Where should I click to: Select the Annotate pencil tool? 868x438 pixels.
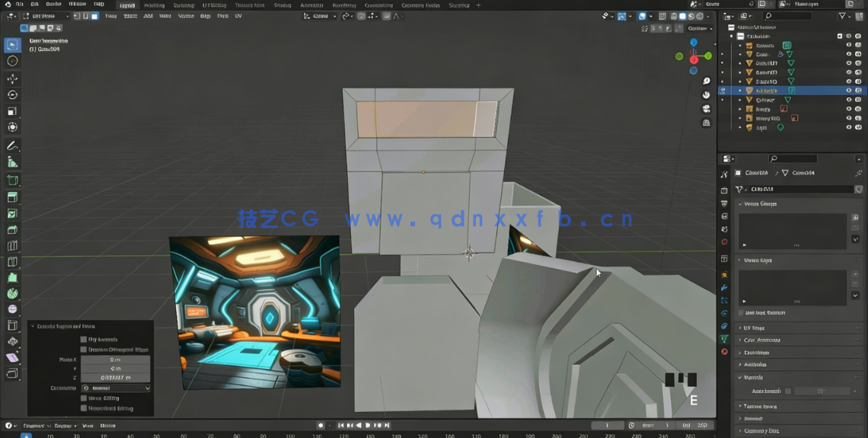pyautogui.click(x=12, y=145)
